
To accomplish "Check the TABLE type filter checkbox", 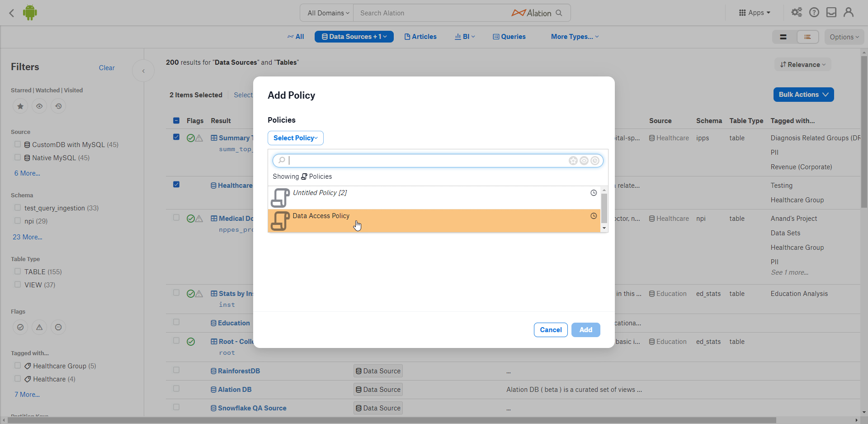I will pos(18,272).
